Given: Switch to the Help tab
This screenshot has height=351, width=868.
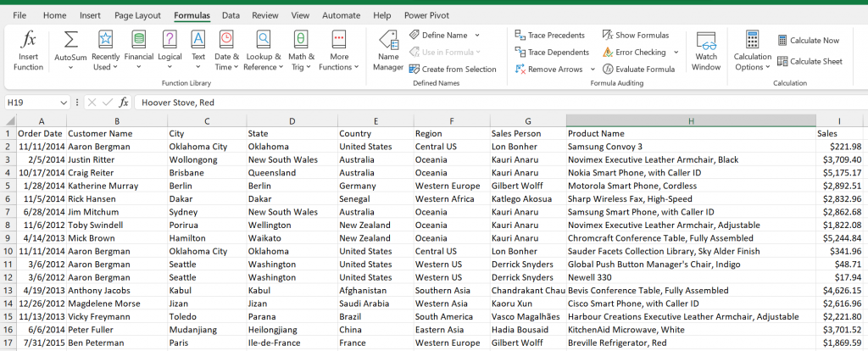Looking at the screenshot, I should [382, 15].
